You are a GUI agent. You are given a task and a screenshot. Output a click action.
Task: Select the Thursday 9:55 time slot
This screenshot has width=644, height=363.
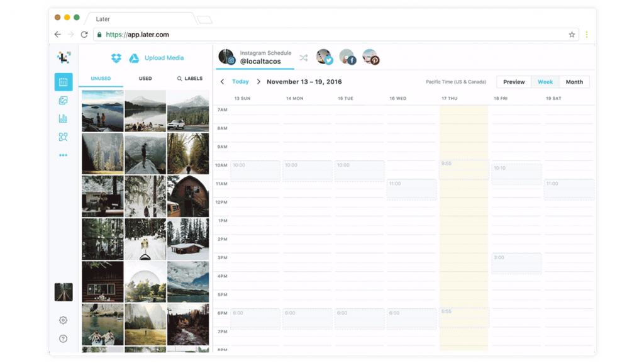coord(464,169)
